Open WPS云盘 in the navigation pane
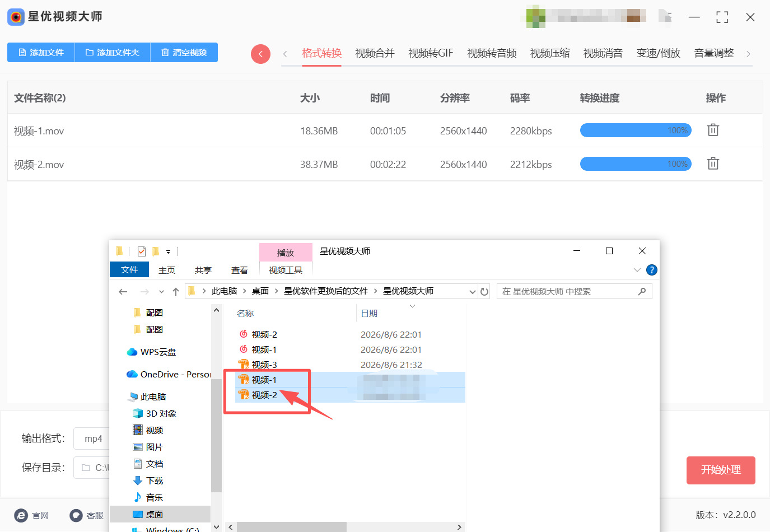The image size is (770, 532). click(152, 352)
